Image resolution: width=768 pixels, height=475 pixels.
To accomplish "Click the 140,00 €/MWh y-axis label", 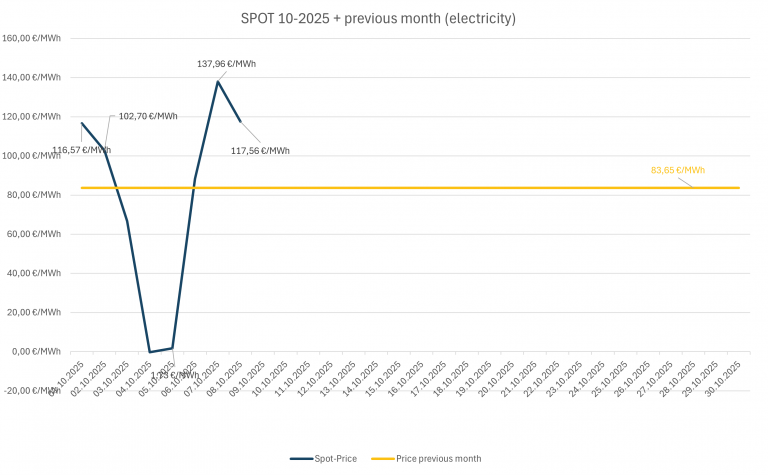I will 31,78.
